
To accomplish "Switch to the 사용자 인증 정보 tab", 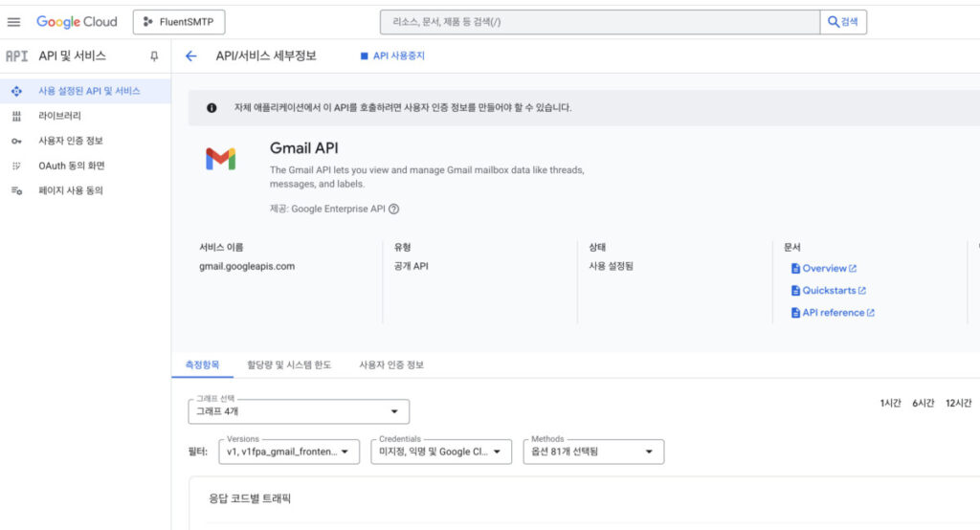I will [391, 365].
